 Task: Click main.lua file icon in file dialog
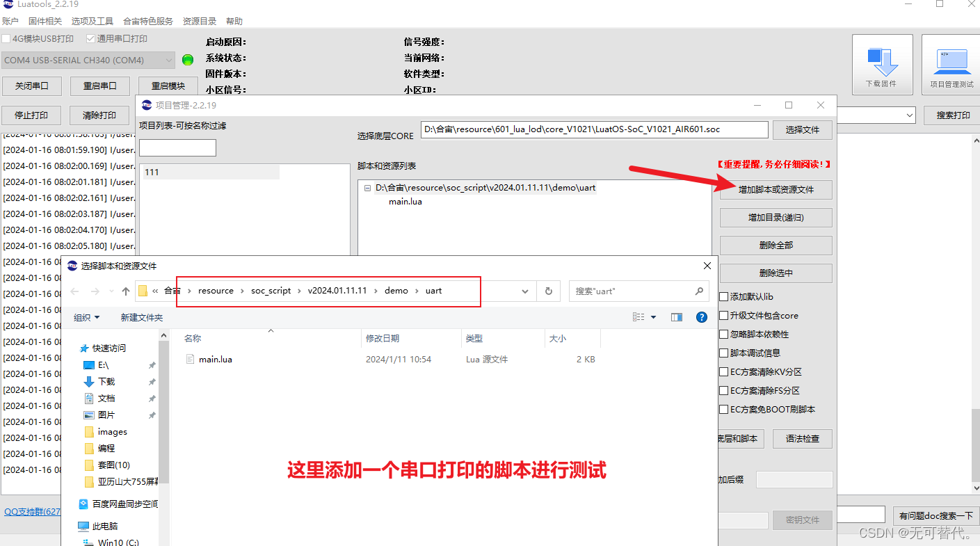click(x=191, y=360)
